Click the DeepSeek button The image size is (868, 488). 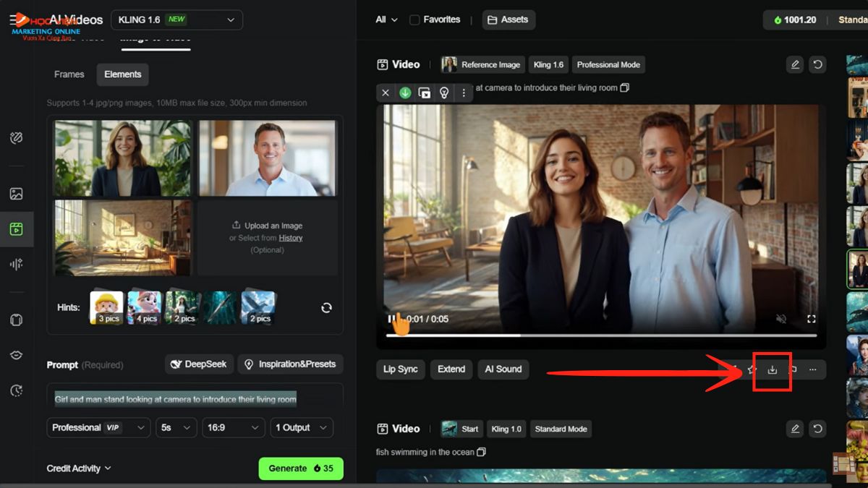[199, 364]
